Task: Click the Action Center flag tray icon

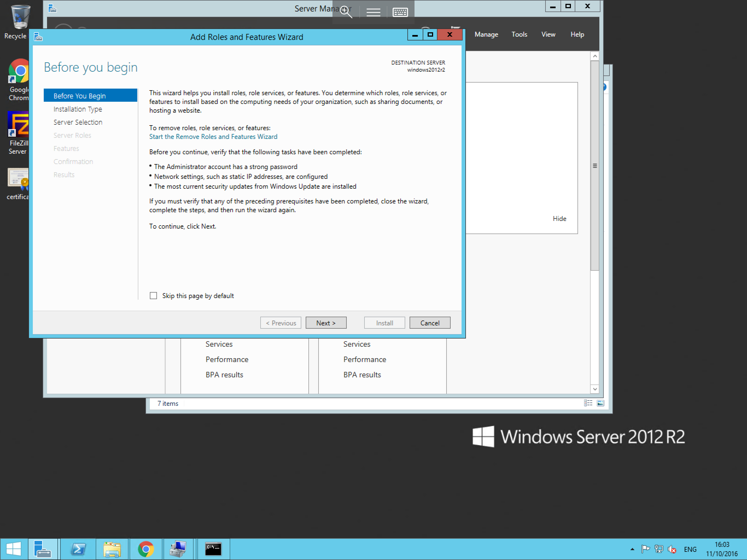Action: point(645,549)
